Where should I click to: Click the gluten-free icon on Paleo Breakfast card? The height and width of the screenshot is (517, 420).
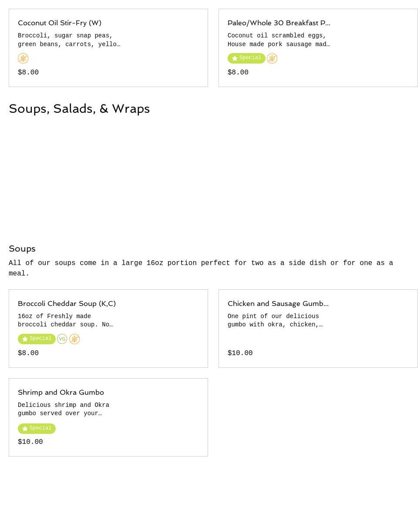(272, 58)
